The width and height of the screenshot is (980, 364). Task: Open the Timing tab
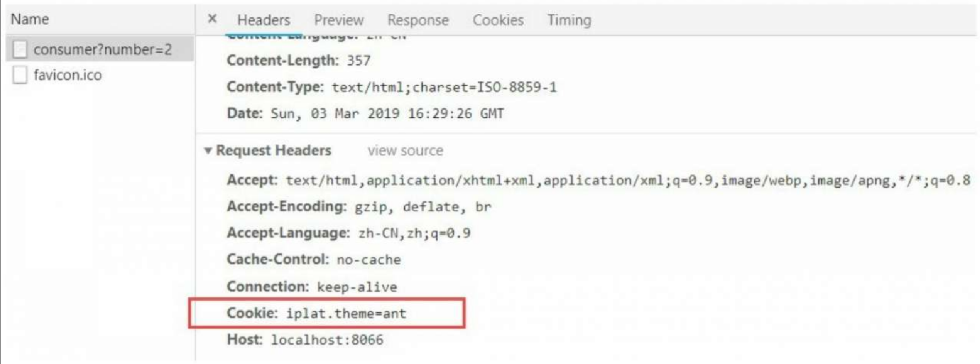[x=569, y=20]
